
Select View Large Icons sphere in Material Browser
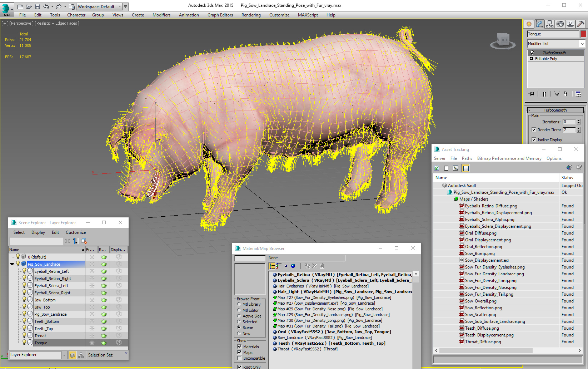(x=293, y=266)
